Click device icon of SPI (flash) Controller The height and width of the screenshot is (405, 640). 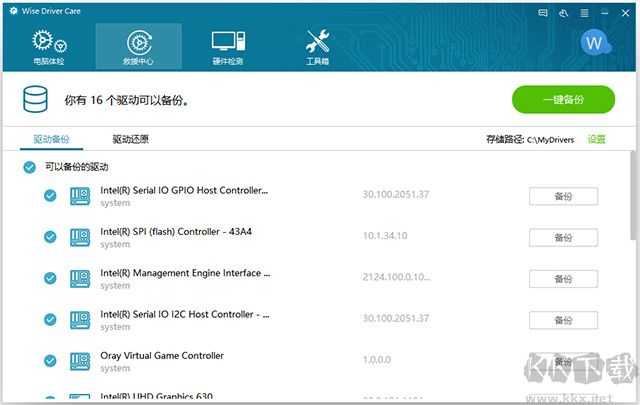(x=80, y=237)
